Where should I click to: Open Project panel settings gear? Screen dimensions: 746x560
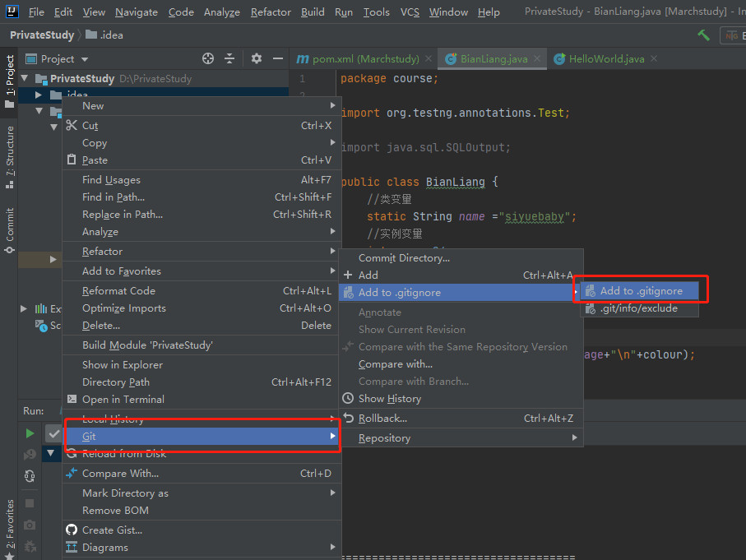click(257, 58)
